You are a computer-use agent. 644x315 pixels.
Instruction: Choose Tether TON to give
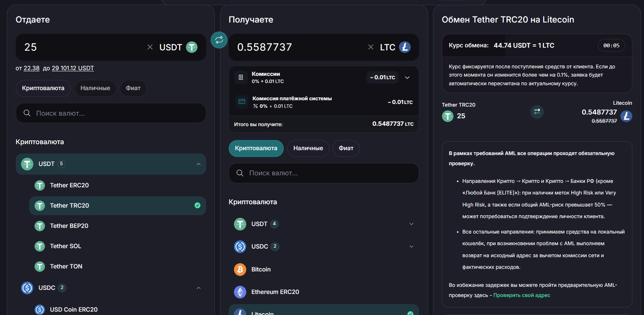click(x=118, y=266)
